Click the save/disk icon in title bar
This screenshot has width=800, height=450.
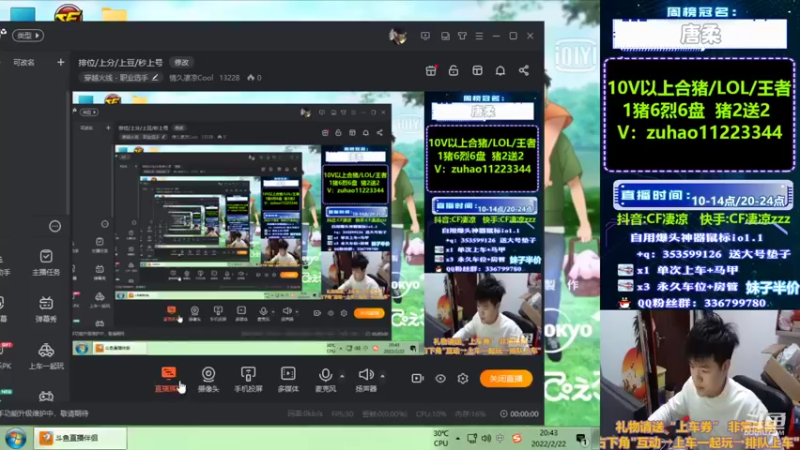[445, 36]
